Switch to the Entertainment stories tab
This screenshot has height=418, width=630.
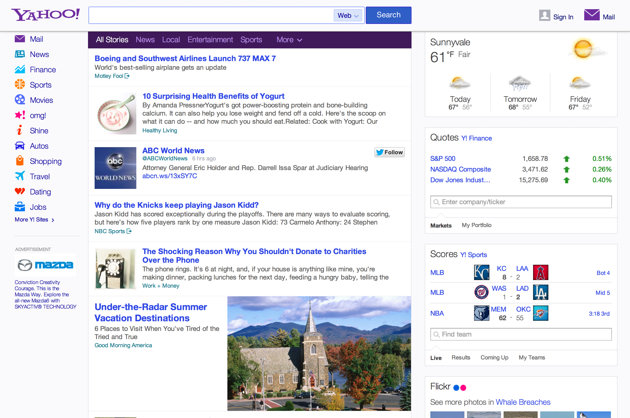click(210, 40)
